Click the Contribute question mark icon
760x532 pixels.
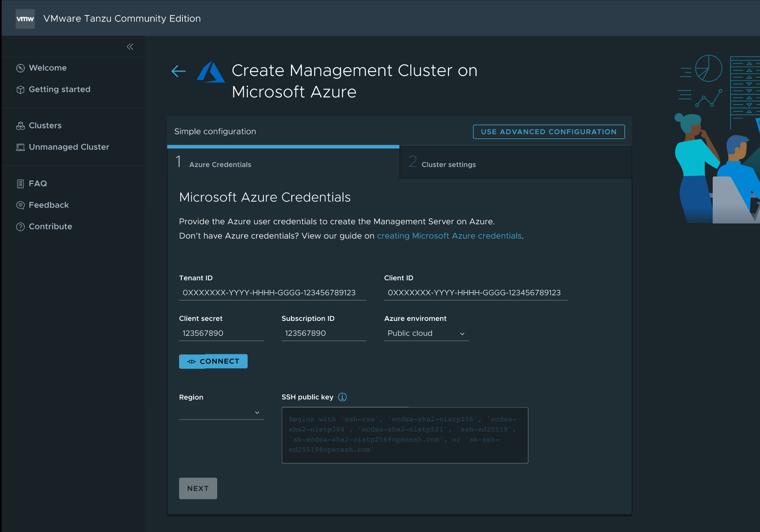20,226
